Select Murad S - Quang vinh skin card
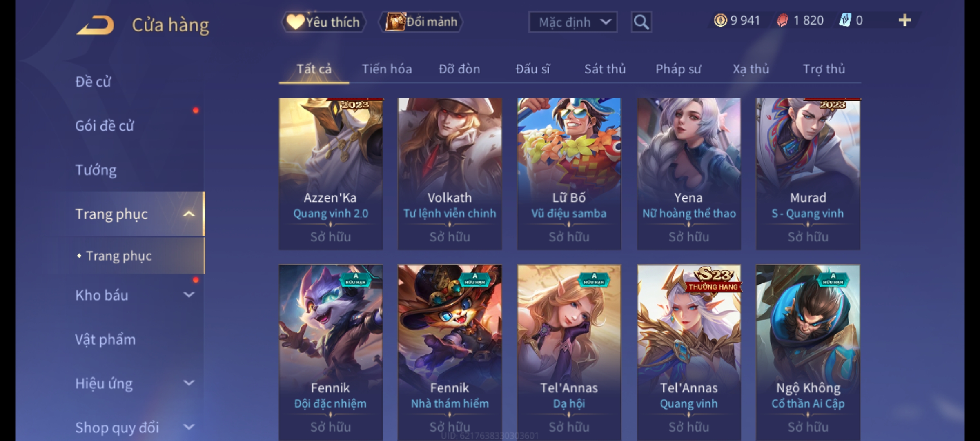 [808, 174]
